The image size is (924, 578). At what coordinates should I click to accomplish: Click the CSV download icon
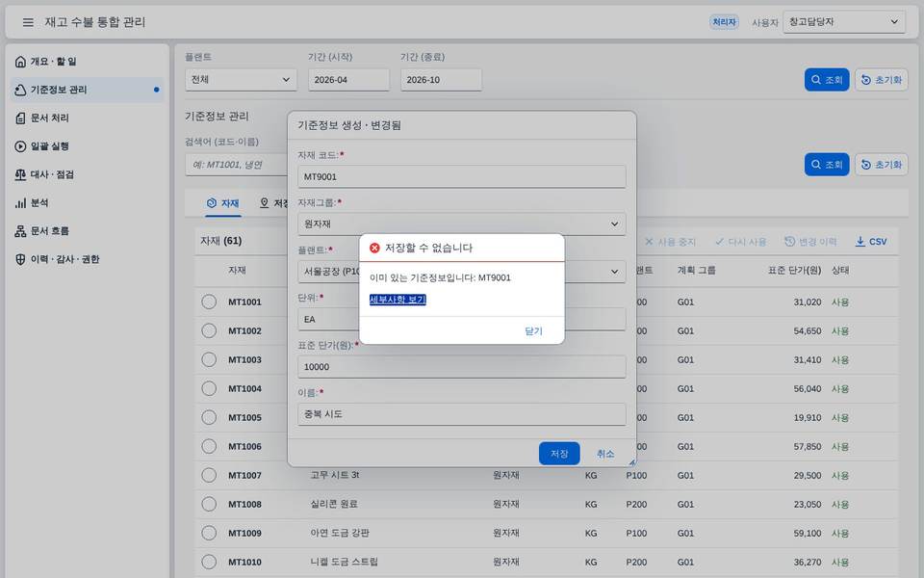[860, 241]
